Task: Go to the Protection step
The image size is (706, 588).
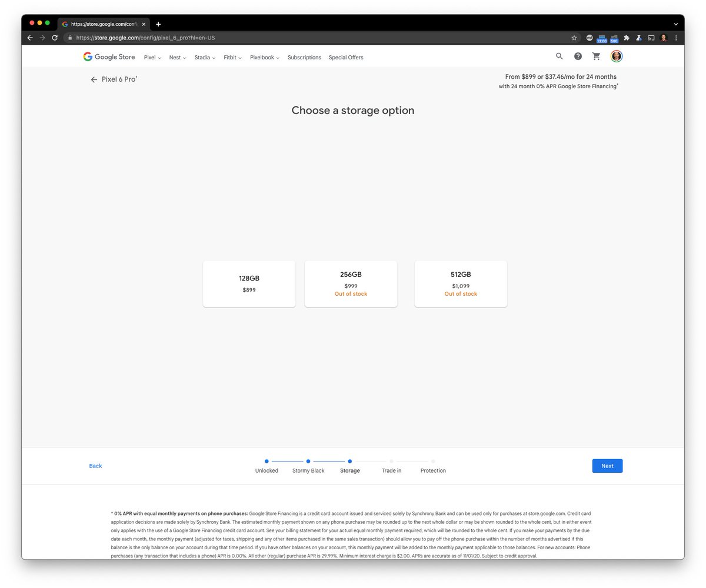Action: (x=433, y=466)
